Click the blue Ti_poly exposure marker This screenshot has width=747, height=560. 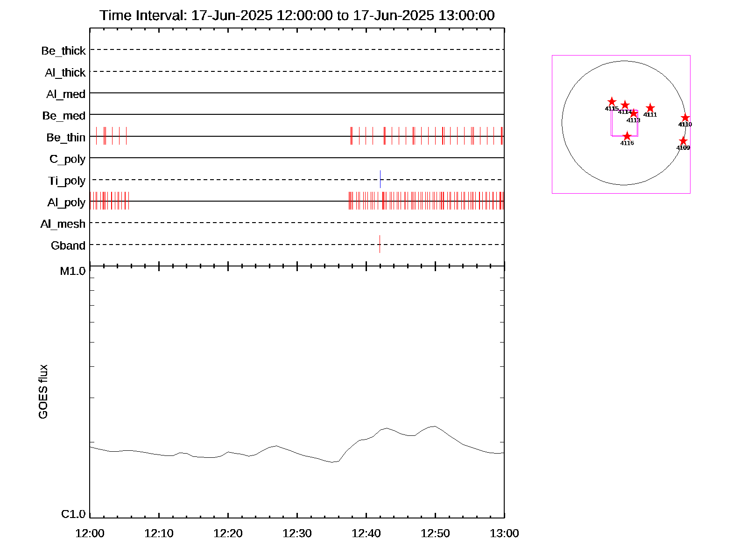click(x=380, y=179)
